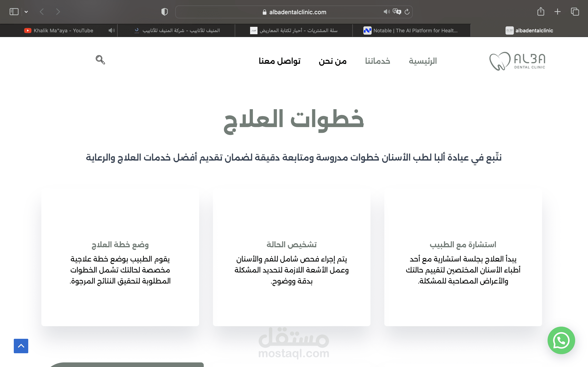588x367 pixels.
Task: Click the WhatsApp chat floating button
Action: pos(561,340)
